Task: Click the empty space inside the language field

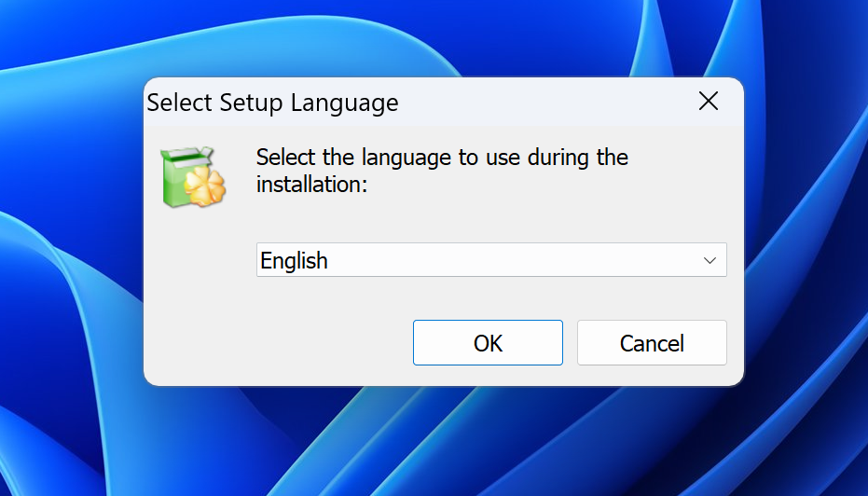Action: (513, 261)
